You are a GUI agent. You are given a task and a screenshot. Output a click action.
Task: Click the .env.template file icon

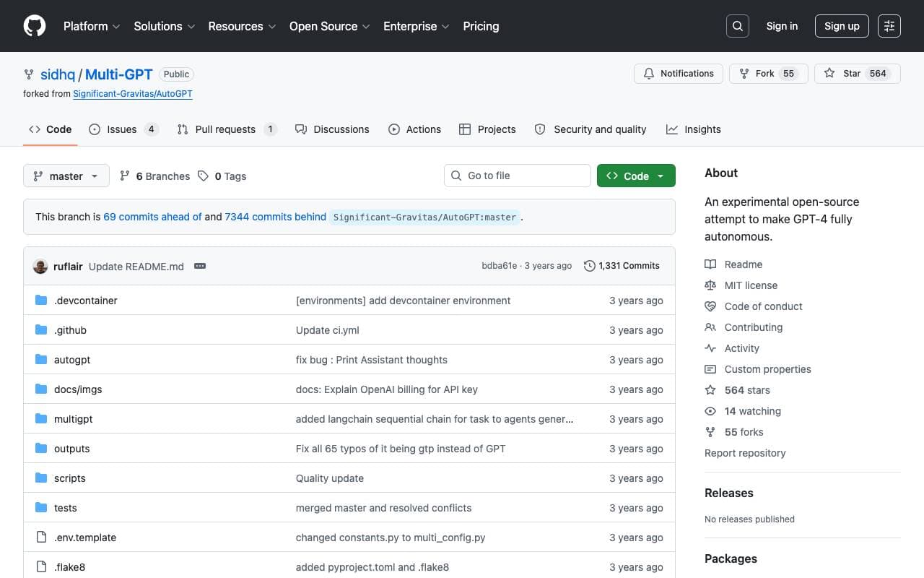41,538
